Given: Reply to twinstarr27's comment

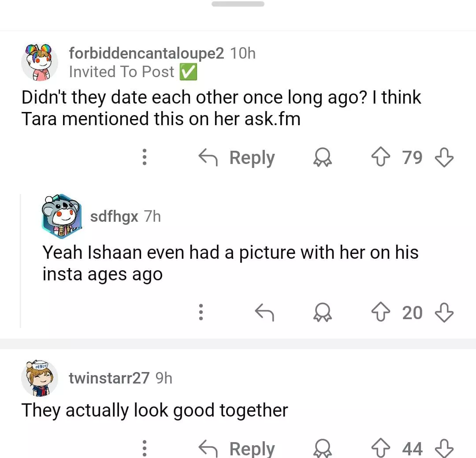Looking at the screenshot, I should [237, 449].
